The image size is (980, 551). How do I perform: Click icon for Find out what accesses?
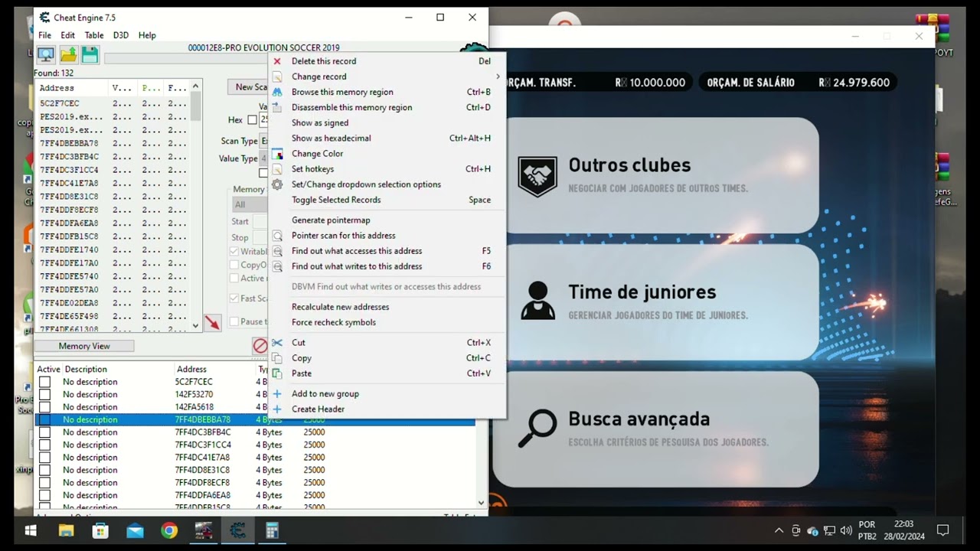point(277,251)
